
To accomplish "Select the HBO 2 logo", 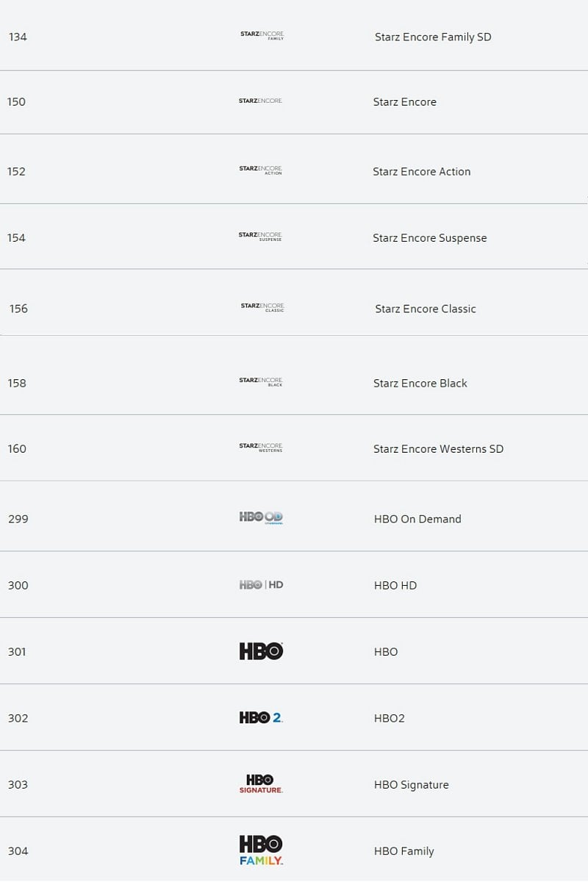I will [261, 717].
